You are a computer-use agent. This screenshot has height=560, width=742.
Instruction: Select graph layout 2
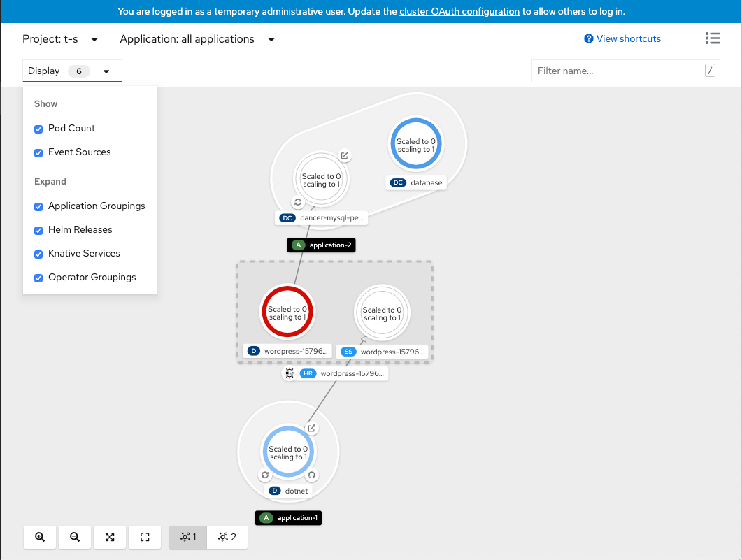(x=227, y=537)
